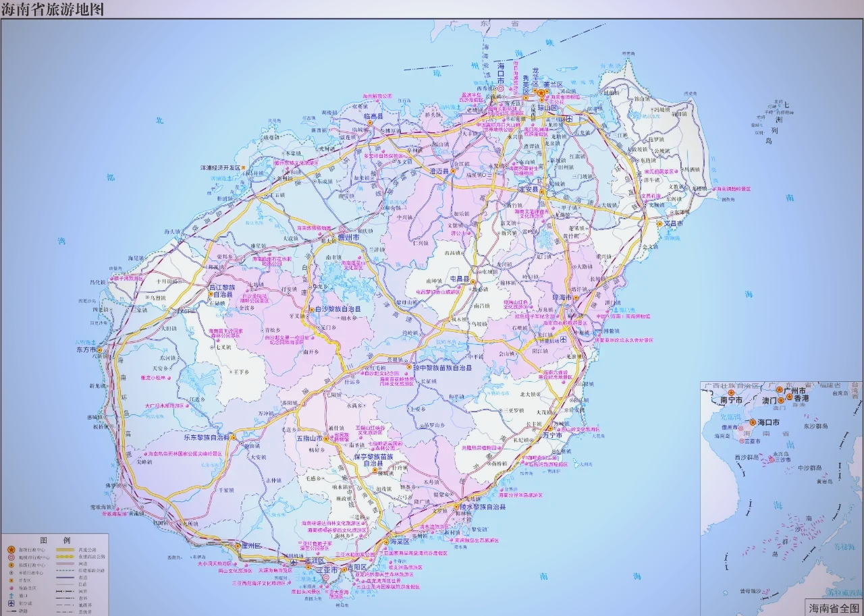Click the provincial capital star icon in legend
Image resolution: width=864 pixels, height=616 pixels.
11,551
